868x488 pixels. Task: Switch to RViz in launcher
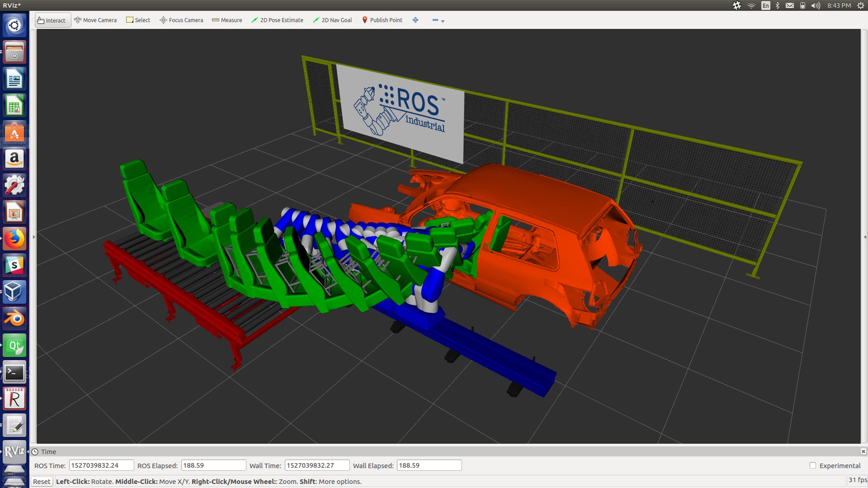click(x=14, y=452)
